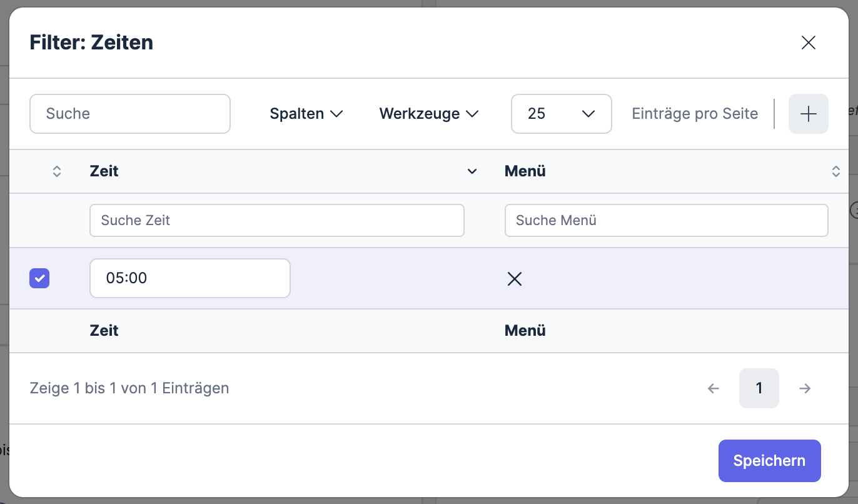The height and width of the screenshot is (504, 858).
Task: Click the Suche Zeit filter field
Action: coord(276,221)
